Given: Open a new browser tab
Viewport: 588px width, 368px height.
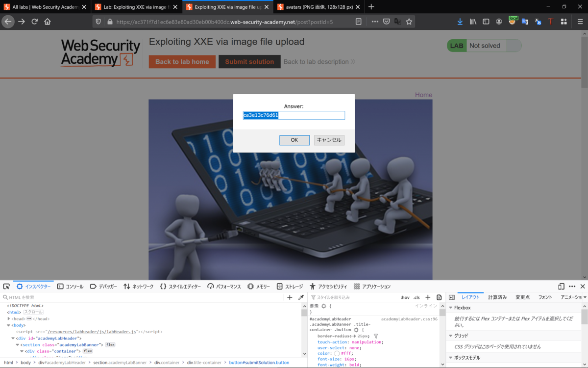Looking at the screenshot, I should pyautogui.click(x=371, y=7).
